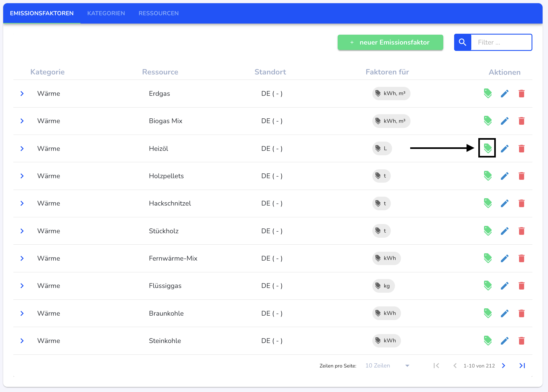Delete the Flüssiggas row
The height and width of the screenshot is (392, 548).
pos(521,286)
